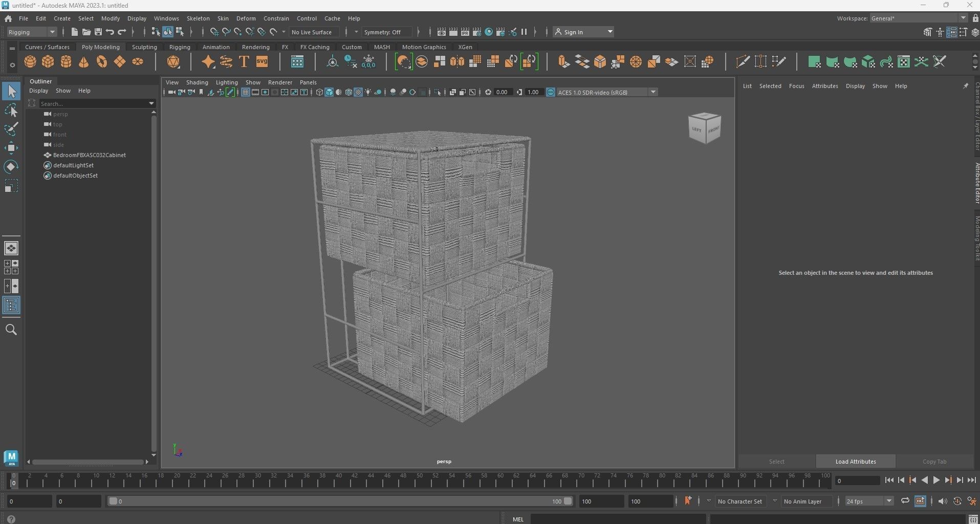This screenshot has width=980, height=524.
Task: Click the Load Attributes button
Action: pos(856,462)
